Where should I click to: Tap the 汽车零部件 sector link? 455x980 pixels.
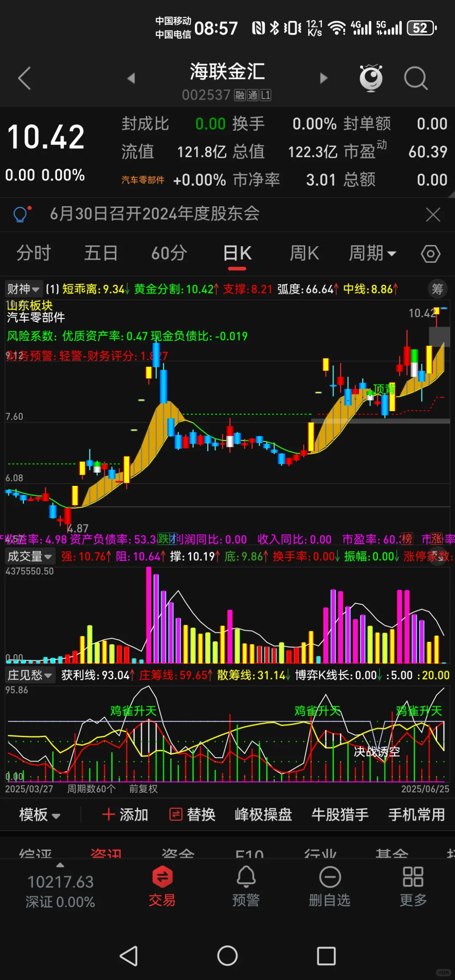(x=143, y=180)
